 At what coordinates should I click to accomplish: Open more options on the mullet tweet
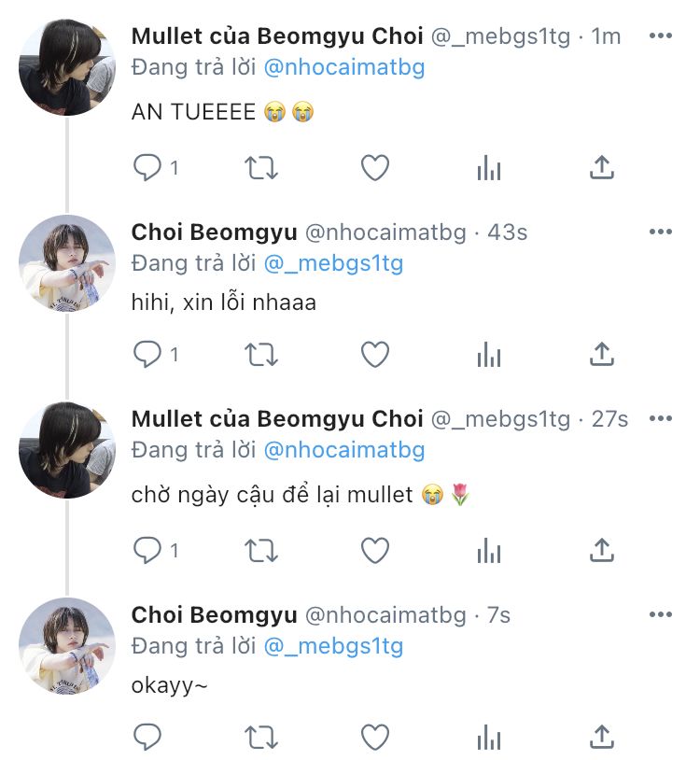pyautogui.click(x=661, y=419)
